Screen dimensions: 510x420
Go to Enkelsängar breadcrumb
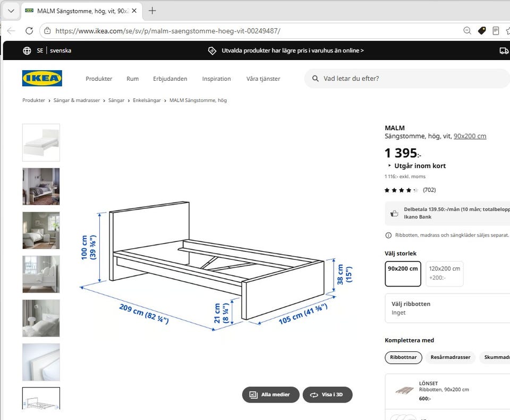coord(147,100)
